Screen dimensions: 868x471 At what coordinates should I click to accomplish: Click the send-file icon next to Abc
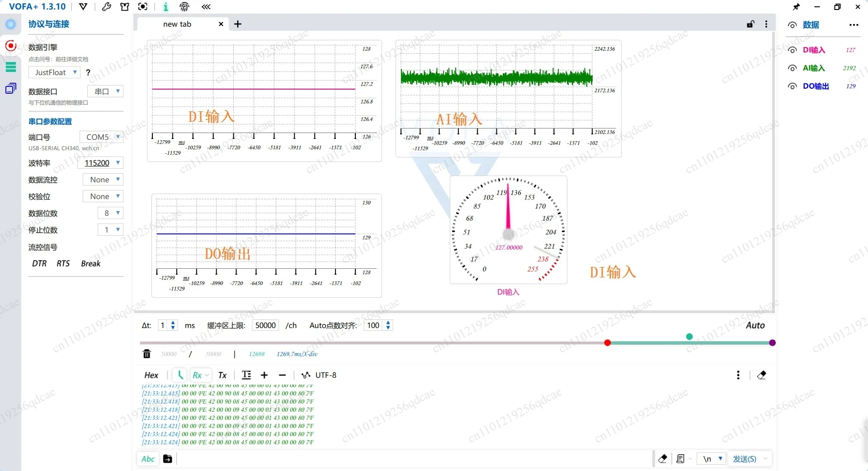168,459
